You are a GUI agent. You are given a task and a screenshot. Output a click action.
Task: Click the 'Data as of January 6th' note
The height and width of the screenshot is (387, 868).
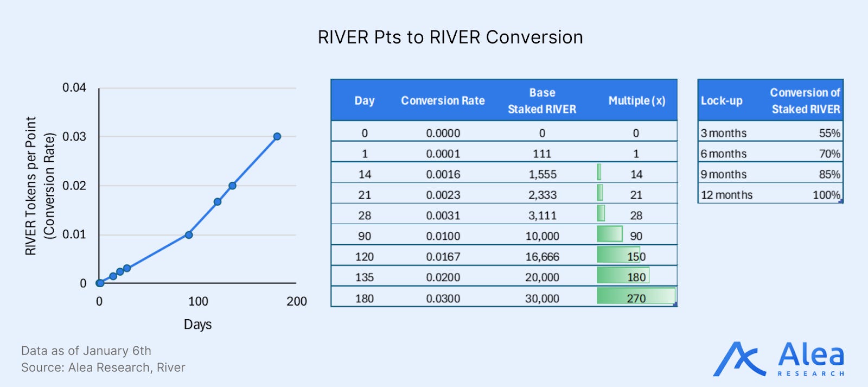point(86,351)
